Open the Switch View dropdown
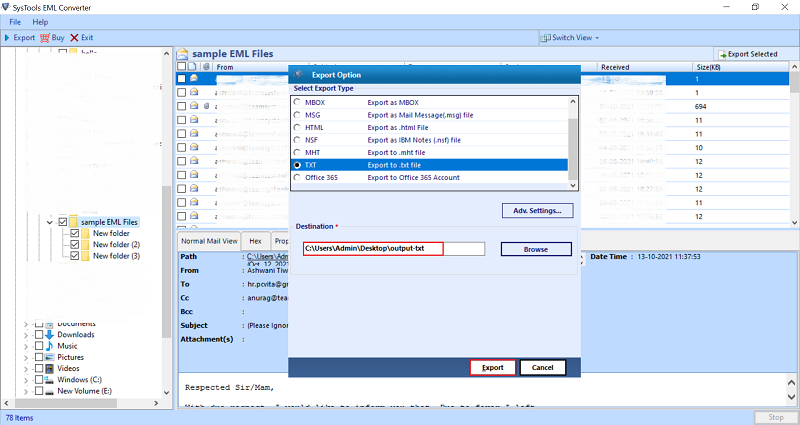 597,38
